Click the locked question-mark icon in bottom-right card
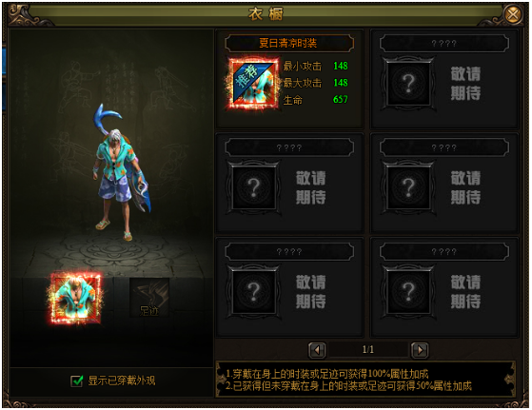The image size is (532, 410). 408,292
